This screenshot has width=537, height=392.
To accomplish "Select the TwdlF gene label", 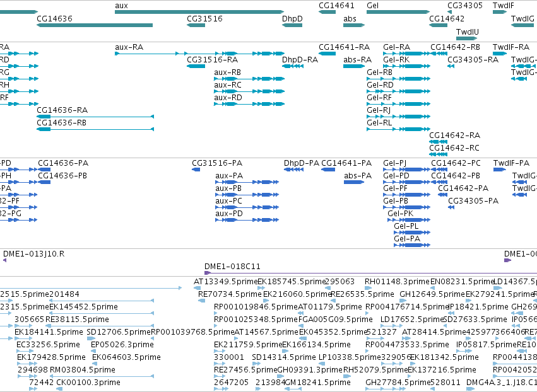I will tap(503, 6).
